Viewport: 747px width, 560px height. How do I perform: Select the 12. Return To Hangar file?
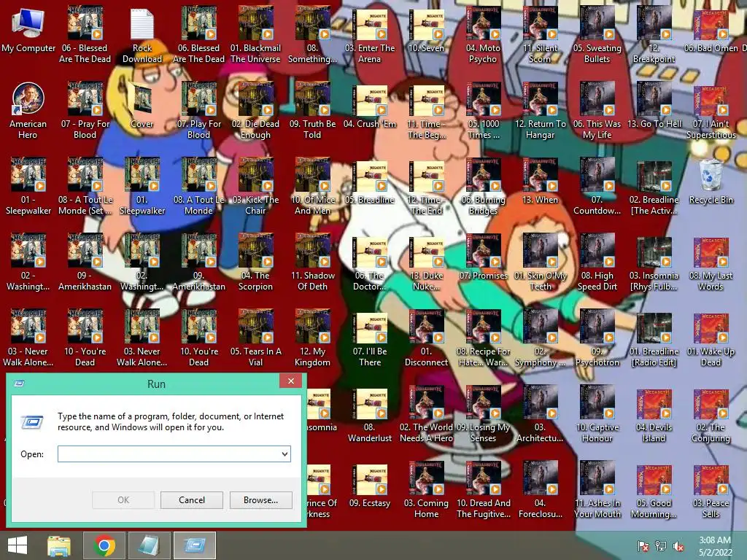point(540,111)
